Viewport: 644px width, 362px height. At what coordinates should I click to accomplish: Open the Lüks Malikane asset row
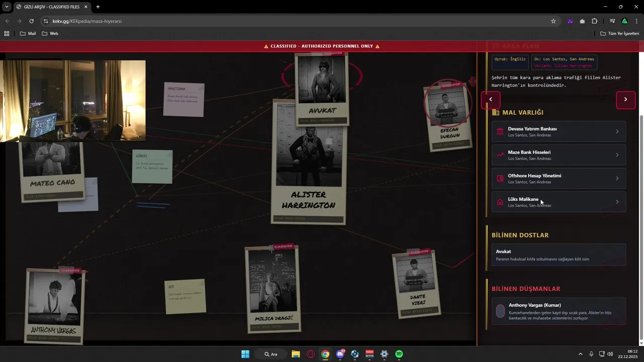558,202
